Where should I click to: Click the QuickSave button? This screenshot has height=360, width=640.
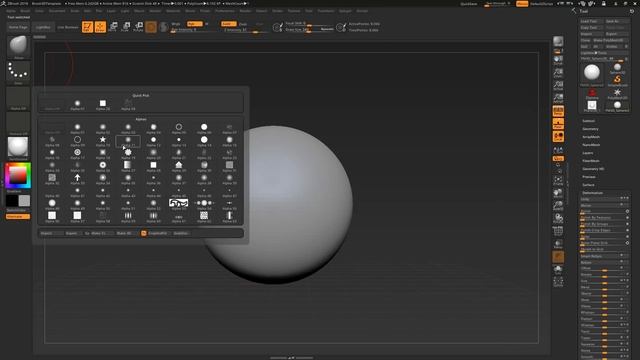469,4
